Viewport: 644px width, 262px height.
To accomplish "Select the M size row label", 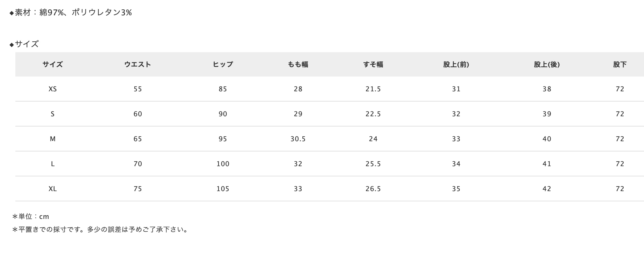I will click(x=53, y=139).
